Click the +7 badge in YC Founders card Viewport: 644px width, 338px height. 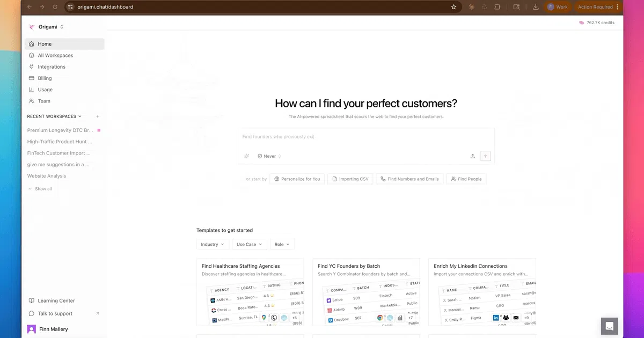point(411,318)
